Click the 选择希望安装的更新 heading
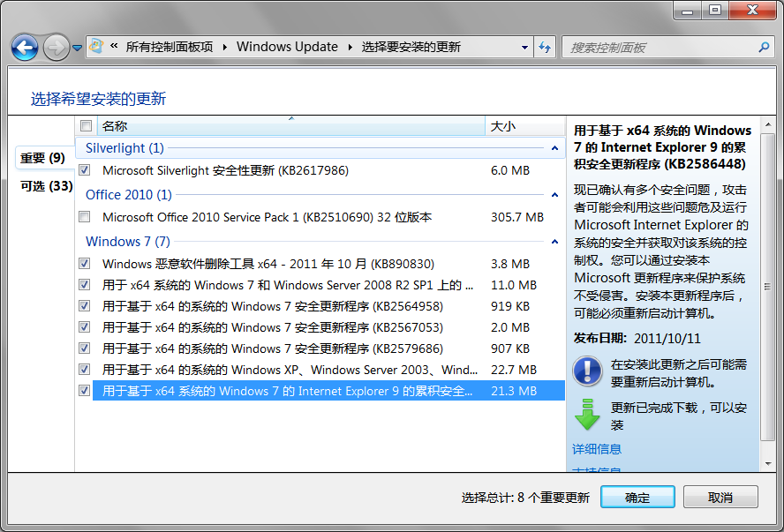 pos(98,99)
